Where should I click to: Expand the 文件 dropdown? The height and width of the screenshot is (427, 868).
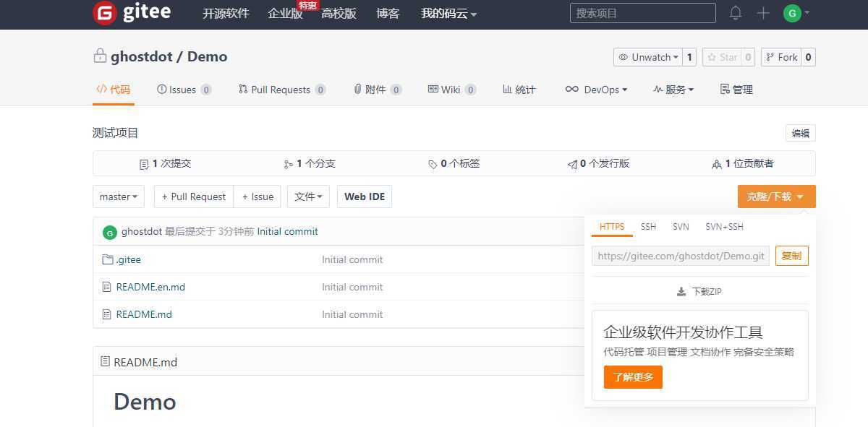click(x=308, y=197)
